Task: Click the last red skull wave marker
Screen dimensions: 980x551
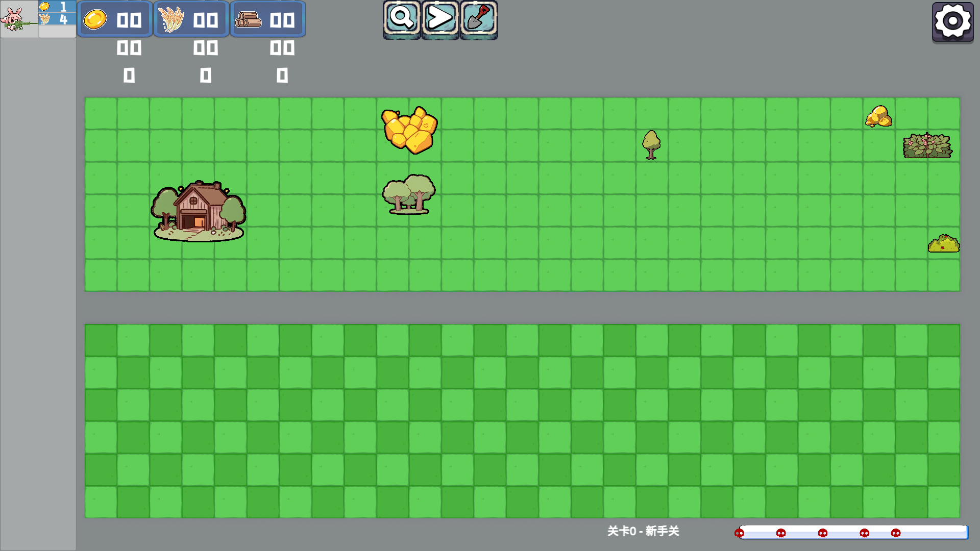Action: point(896,533)
